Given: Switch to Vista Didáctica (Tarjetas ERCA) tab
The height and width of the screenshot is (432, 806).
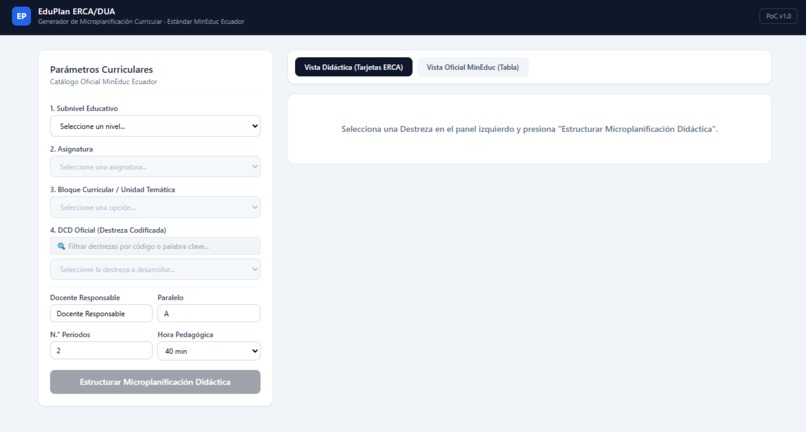Looking at the screenshot, I should [x=354, y=67].
